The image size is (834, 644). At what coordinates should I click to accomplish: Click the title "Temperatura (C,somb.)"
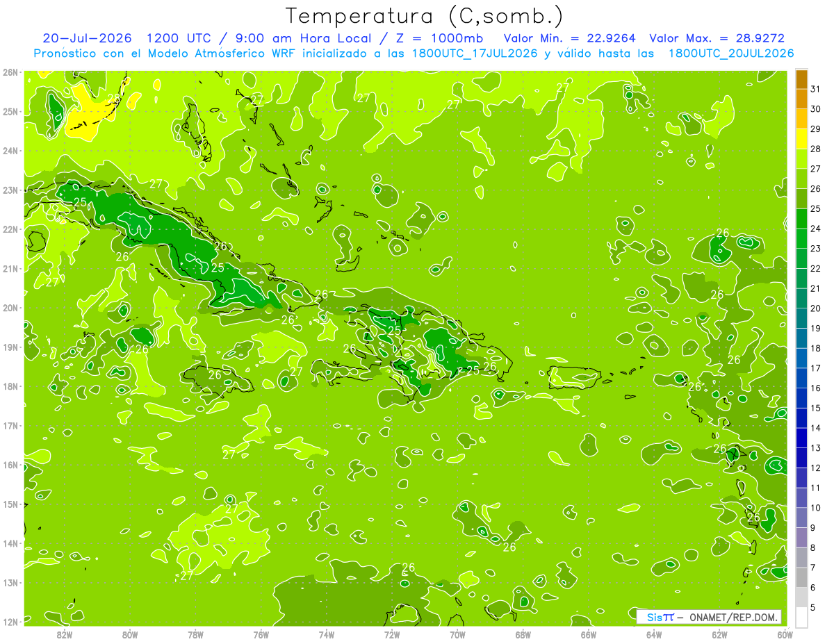click(x=425, y=15)
